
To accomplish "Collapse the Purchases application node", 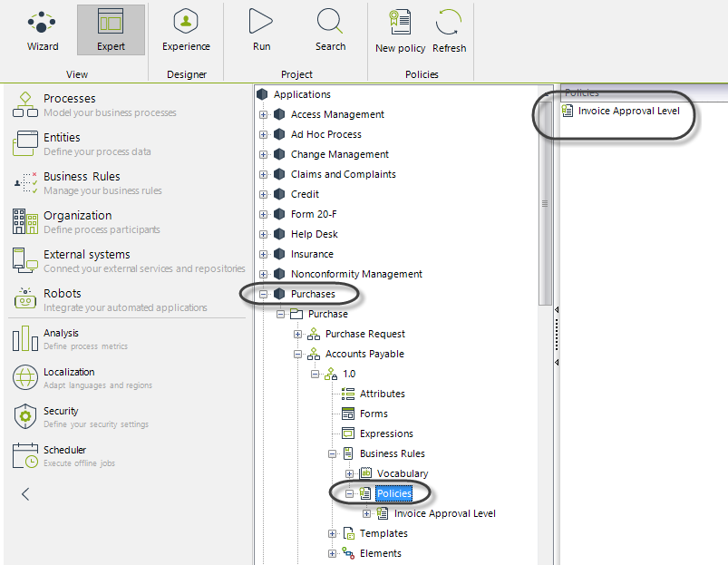I will (x=263, y=295).
